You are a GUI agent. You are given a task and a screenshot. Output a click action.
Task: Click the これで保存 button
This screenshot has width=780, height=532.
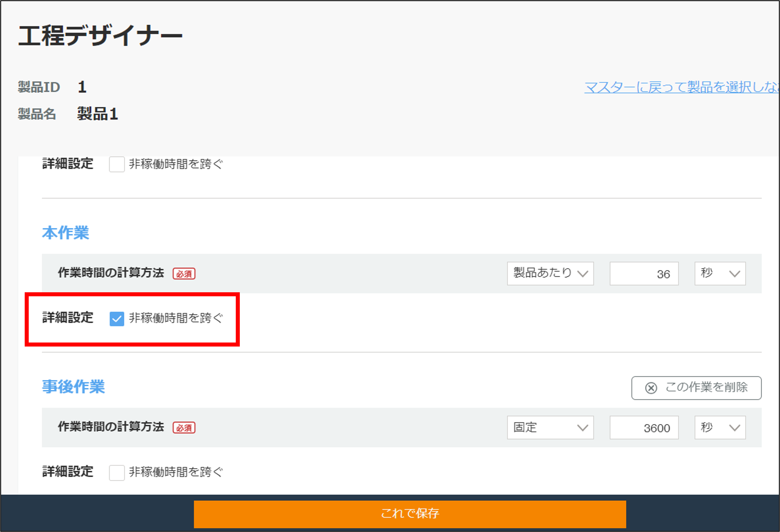point(410,514)
